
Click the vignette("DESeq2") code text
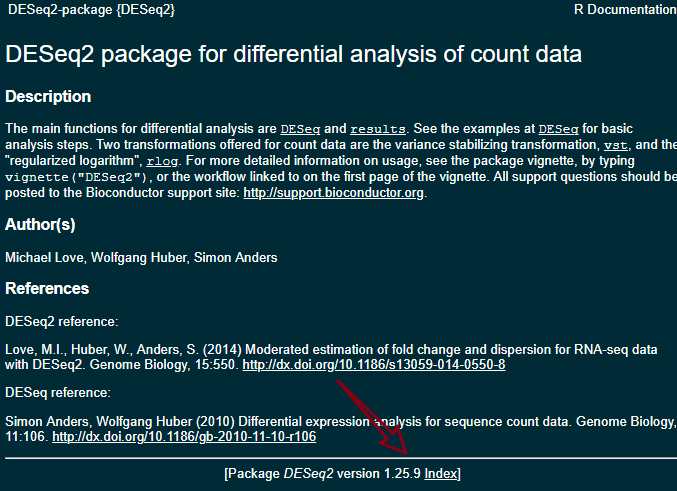point(76,177)
